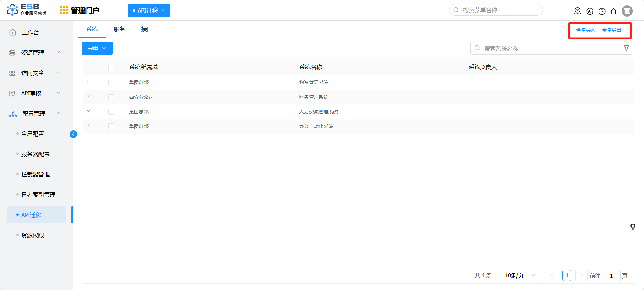The width and height of the screenshot is (644, 290).
Task: Click the filter funnel icon in search box
Action: tap(626, 48)
